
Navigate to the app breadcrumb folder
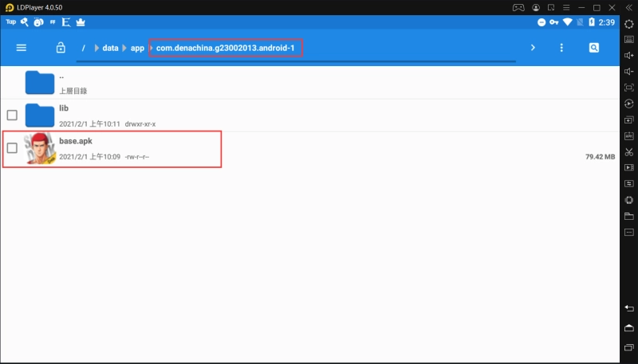point(137,48)
